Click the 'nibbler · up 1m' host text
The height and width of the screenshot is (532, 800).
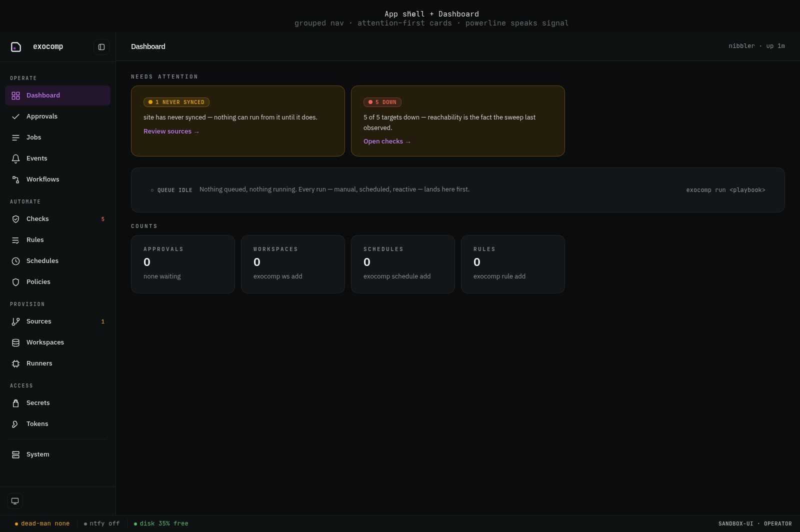756,46
